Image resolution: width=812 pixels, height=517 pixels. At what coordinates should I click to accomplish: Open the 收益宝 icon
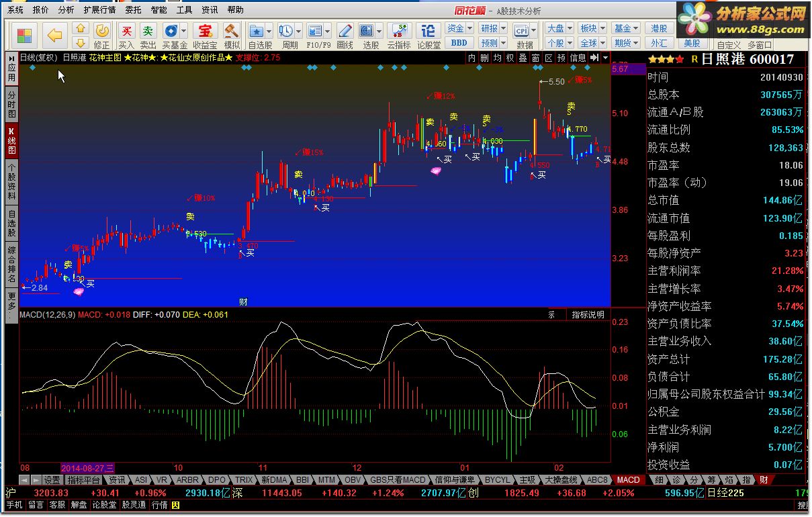tap(205, 35)
